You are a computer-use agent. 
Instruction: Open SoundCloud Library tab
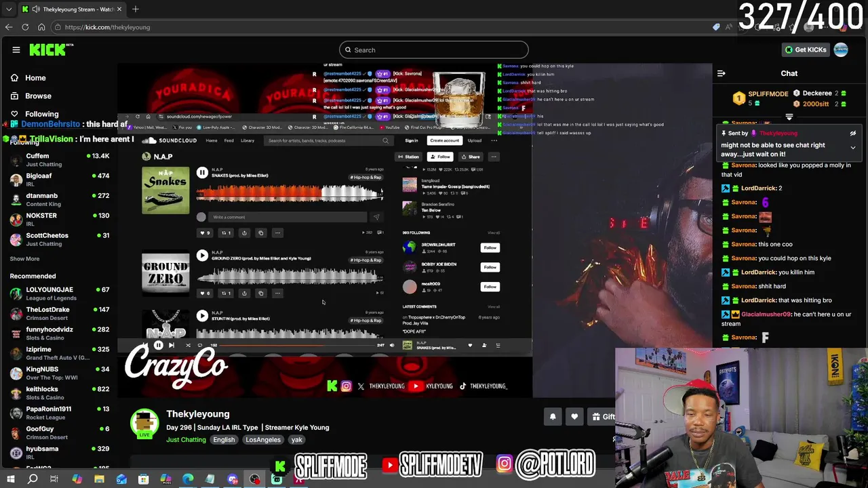(248, 140)
